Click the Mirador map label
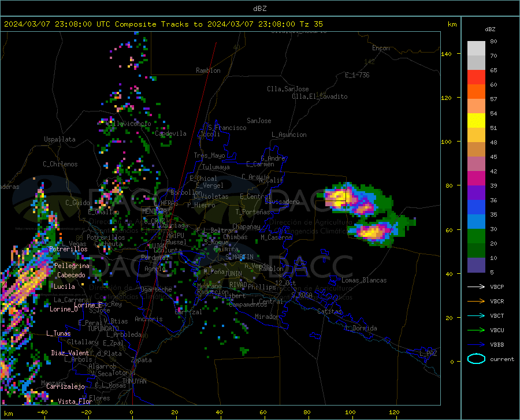The height and width of the screenshot is (420, 520). pyautogui.click(x=266, y=317)
